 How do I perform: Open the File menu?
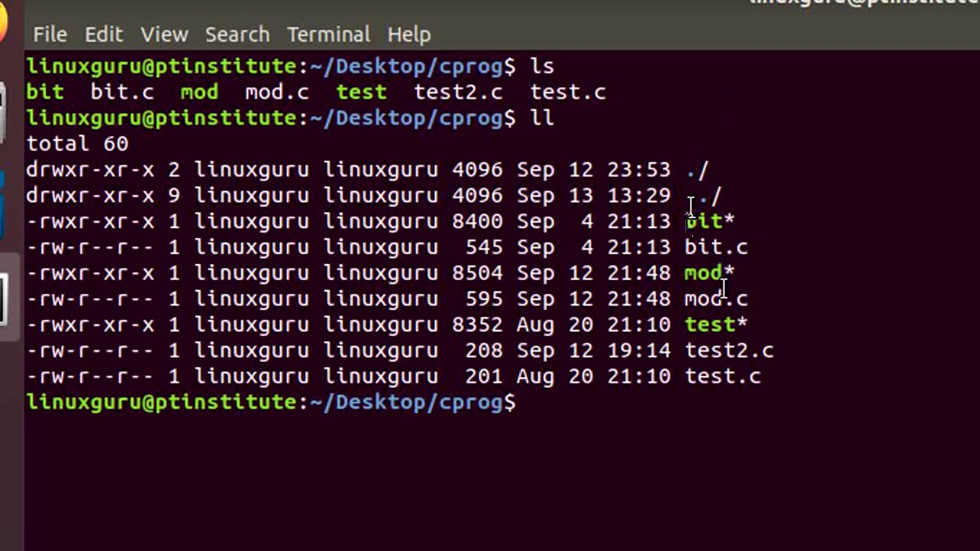click(50, 34)
